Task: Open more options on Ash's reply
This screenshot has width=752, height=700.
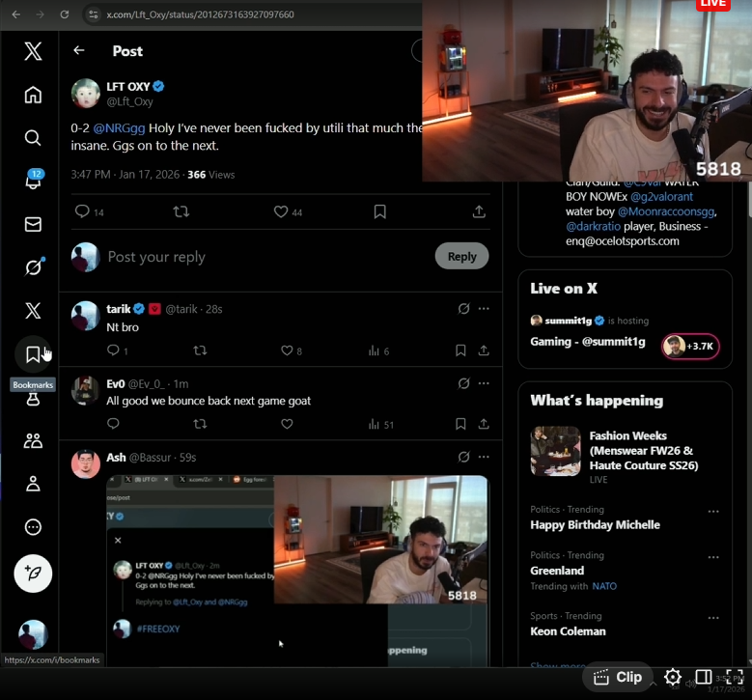Action: click(x=484, y=457)
